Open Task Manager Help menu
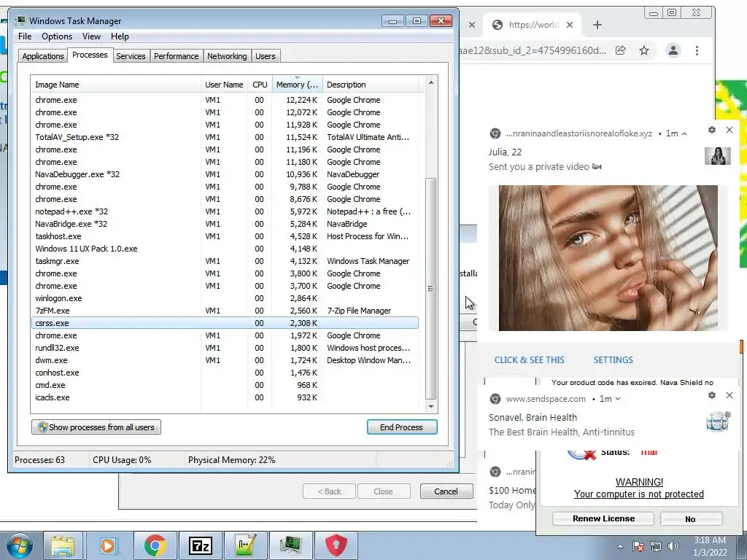 pos(120,36)
